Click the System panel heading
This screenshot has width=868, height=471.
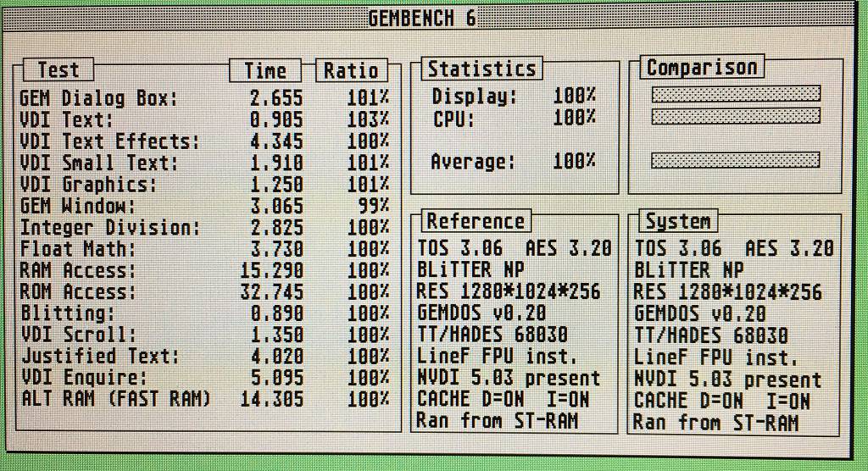coord(678,222)
